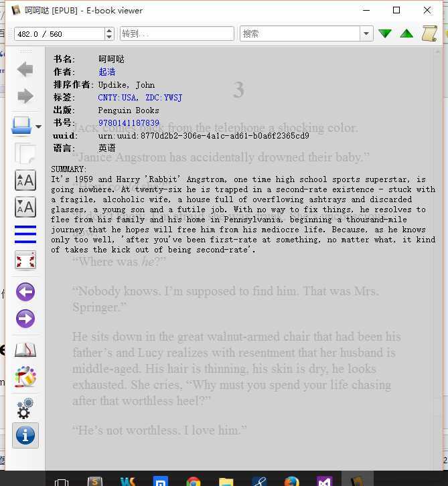Find previous match with green up arrow
The image size is (448, 486).
click(406, 33)
